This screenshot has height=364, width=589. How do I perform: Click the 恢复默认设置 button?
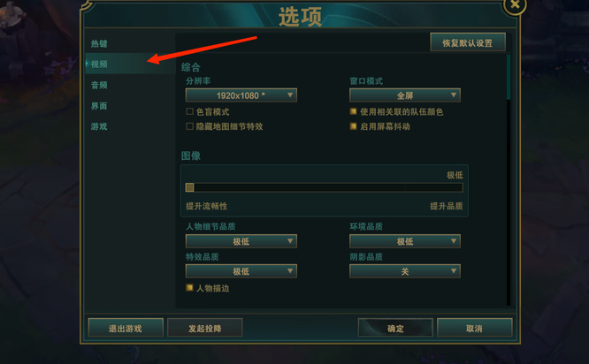click(x=468, y=42)
